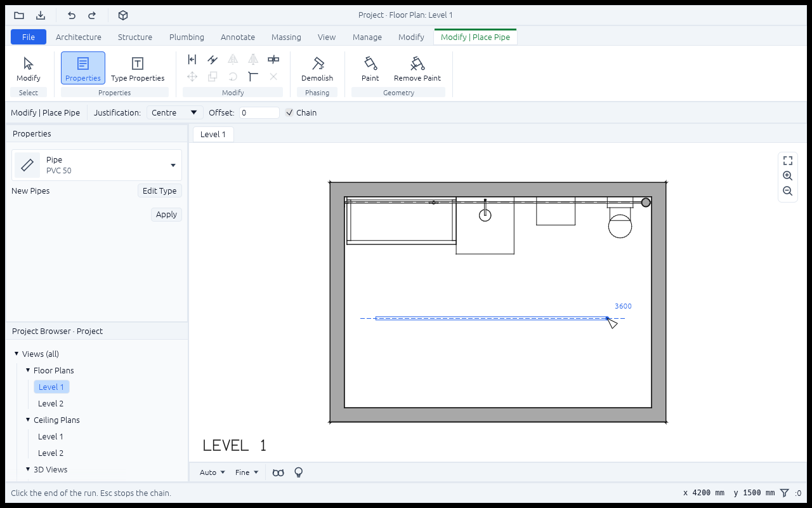Open Level 2 under Ceiling Plans
Image resolution: width=812 pixels, height=508 pixels.
[51, 453]
